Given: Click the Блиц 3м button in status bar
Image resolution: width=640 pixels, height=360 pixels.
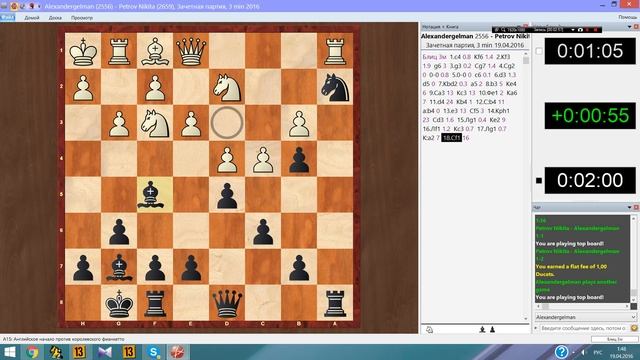Looking at the screenshot, I should pos(615,339).
